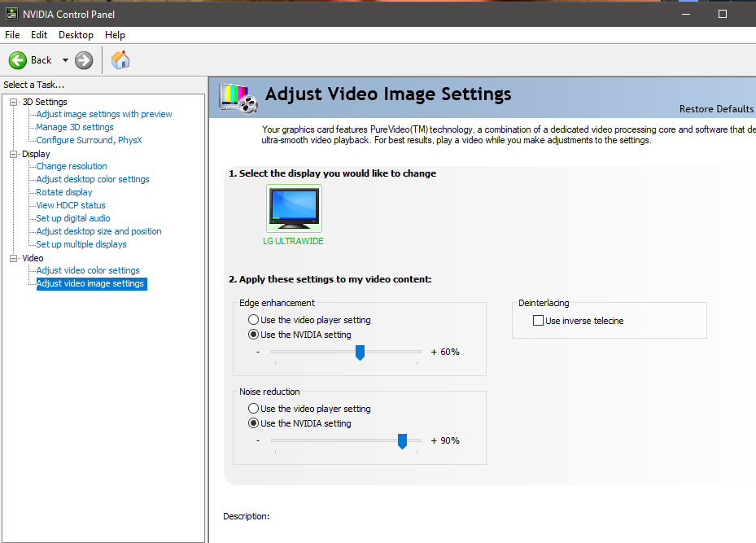Maximize the NVIDIA Control Panel window
756x543 pixels.
coord(723,14)
